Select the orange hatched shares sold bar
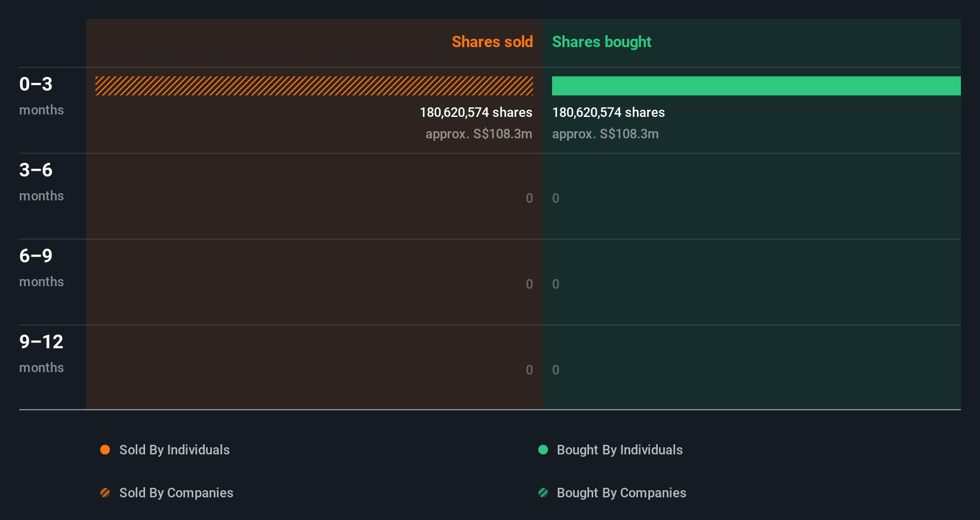980x520 pixels. pyautogui.click(x=314, y=86)
